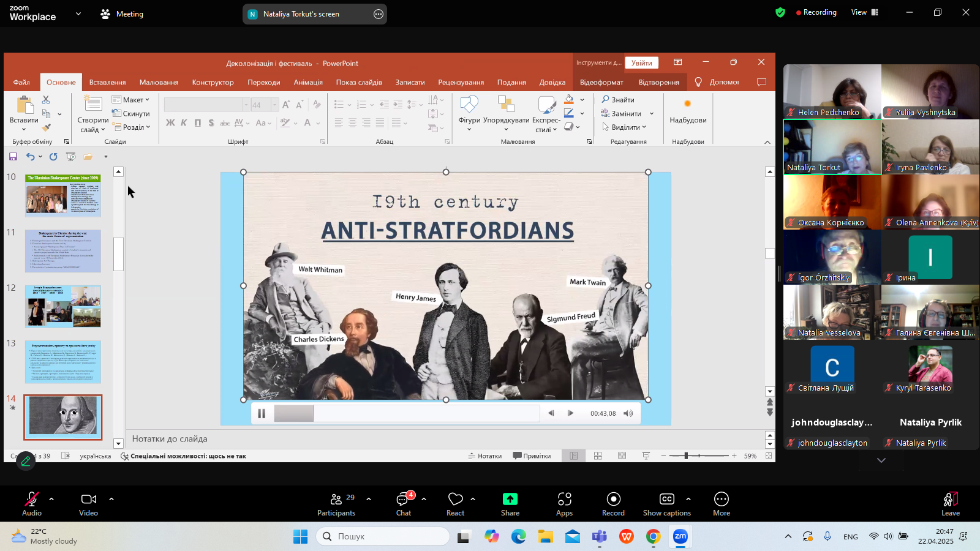Mute the slide media volume icon

(628, 413)
